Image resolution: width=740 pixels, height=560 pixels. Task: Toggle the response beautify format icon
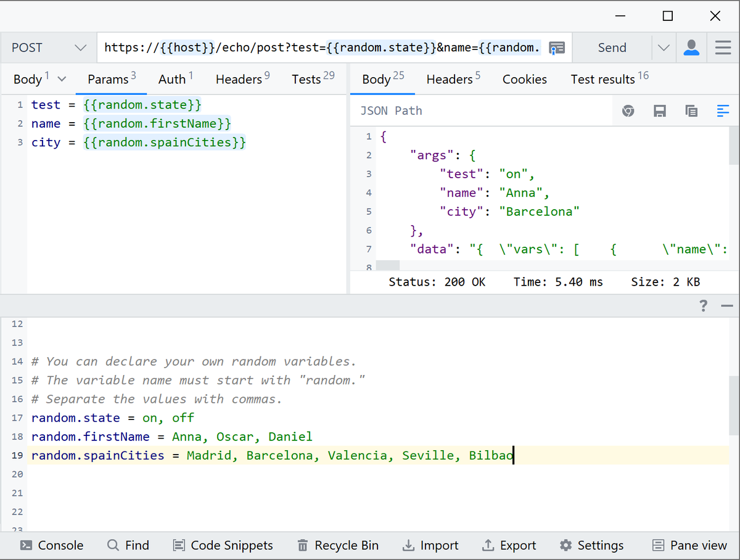(x=723, y=111)
